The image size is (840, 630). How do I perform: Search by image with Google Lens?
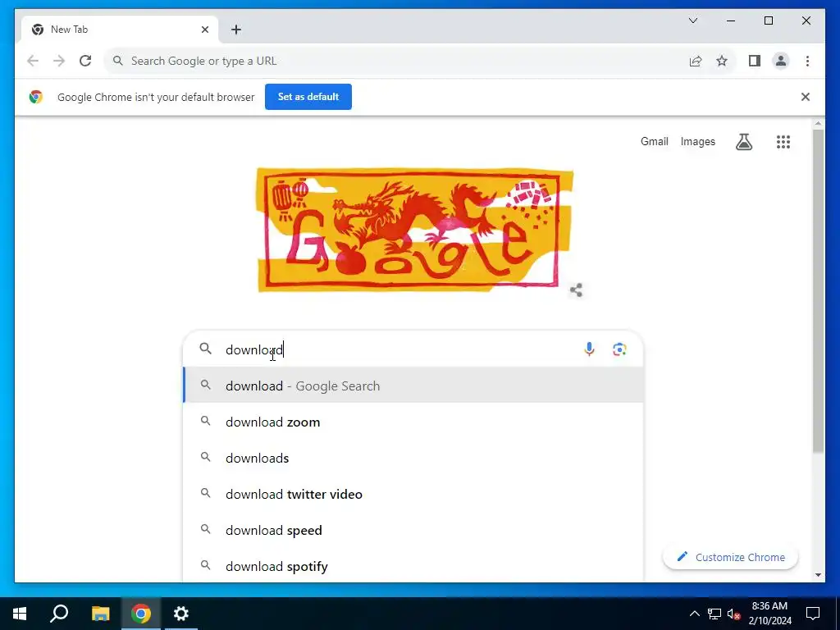pyautogui.click(x=619, y=349)
